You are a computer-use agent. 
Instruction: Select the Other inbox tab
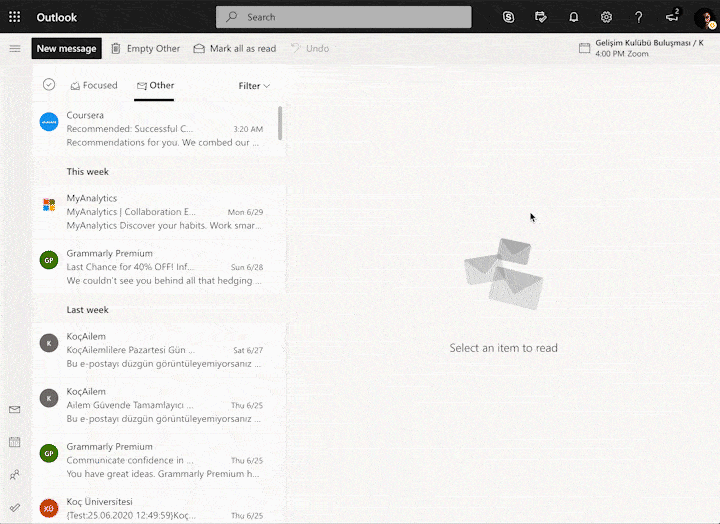[155, 86]
